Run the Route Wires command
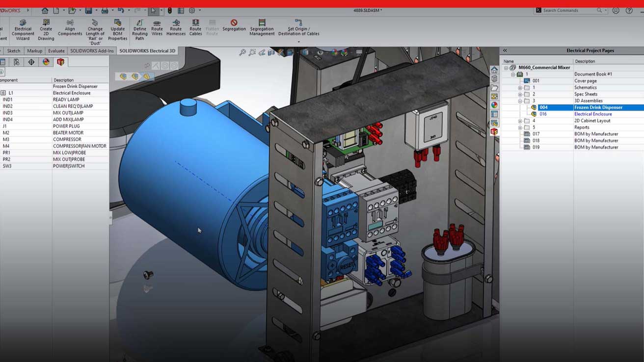 click(157, 28)
